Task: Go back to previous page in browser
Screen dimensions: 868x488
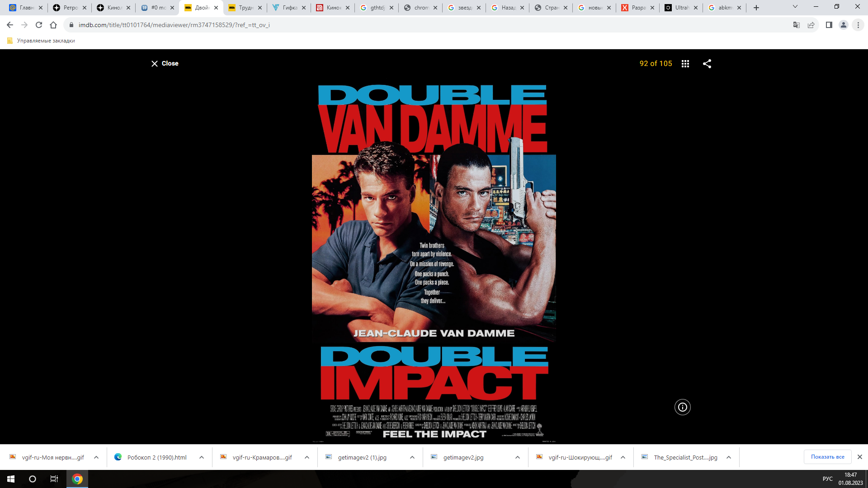Action: coord(10,25)
